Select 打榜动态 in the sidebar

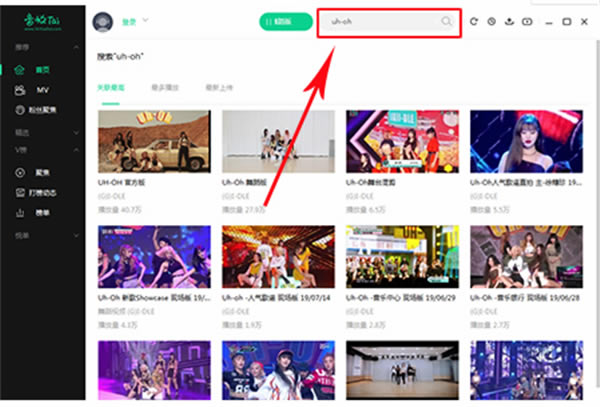coord(42,193)
